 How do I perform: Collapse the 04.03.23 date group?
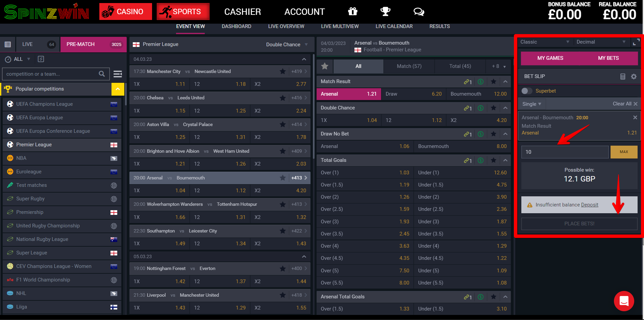304,59
